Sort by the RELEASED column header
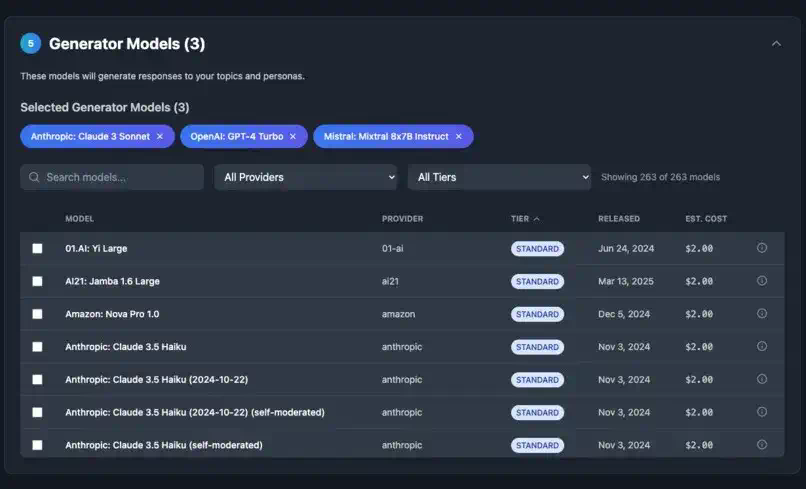This screenshot has width=806, height=489. click(x=619, y=219)
